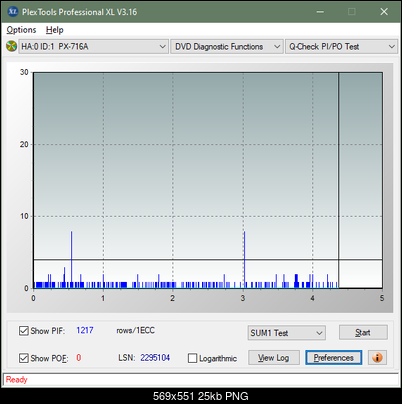The image size is (402, 404).
Task: Click the rows/1ECC label
Action: [x=135, y=330]
